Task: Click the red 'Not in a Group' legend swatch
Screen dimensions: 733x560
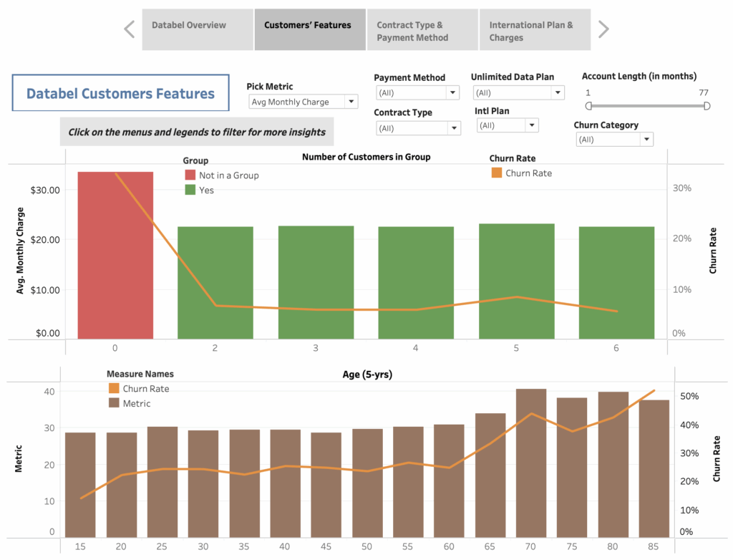Action: [190, 175]
